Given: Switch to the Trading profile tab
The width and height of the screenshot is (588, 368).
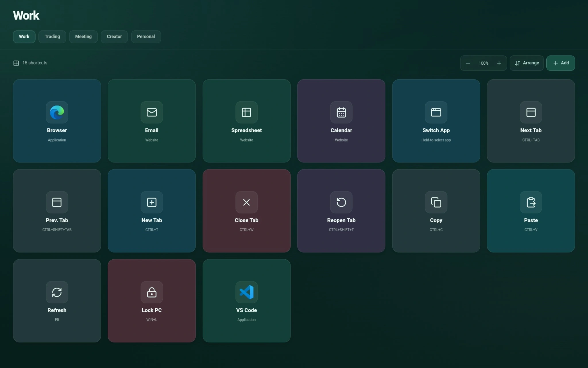Looking at the screenshot, I should pyautogui.click(x=52, y=37).
